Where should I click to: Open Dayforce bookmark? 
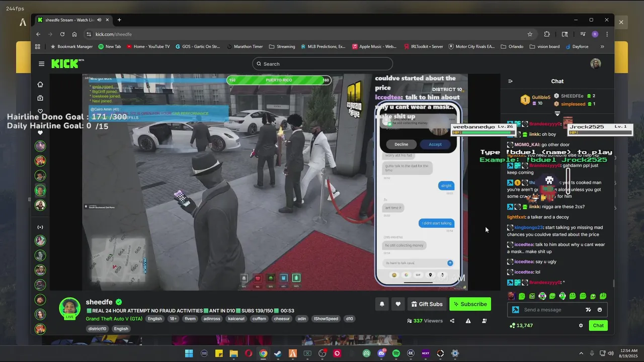(x=577, y=47)
